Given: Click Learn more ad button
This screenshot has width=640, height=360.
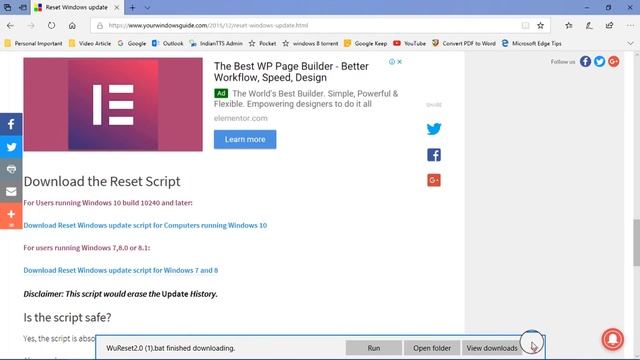Looking at the screenshot, I should tap(245, 139).
